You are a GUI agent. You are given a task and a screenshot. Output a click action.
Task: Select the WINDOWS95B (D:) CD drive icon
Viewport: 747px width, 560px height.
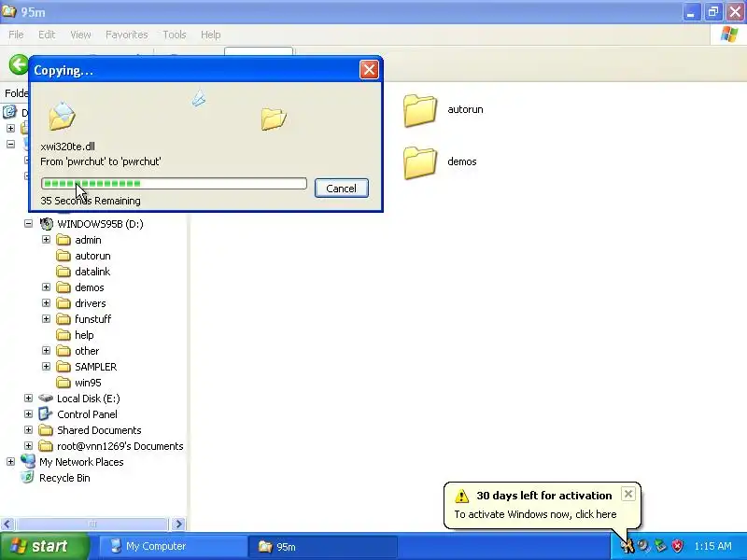[46, 223]
